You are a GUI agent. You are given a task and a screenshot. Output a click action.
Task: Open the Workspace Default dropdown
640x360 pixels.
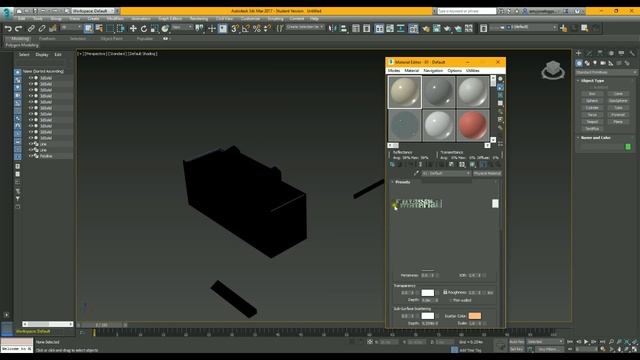92,11
